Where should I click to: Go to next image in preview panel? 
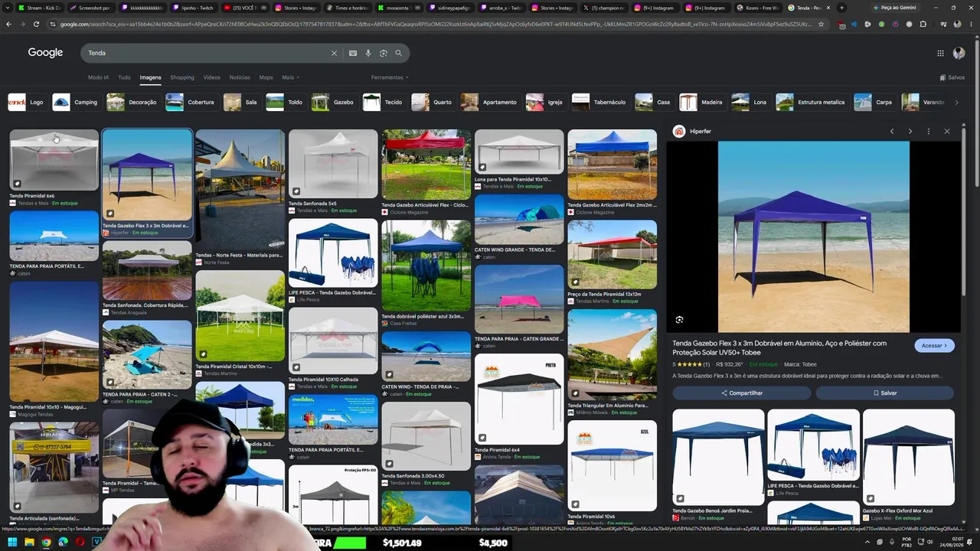pos(910,132)
